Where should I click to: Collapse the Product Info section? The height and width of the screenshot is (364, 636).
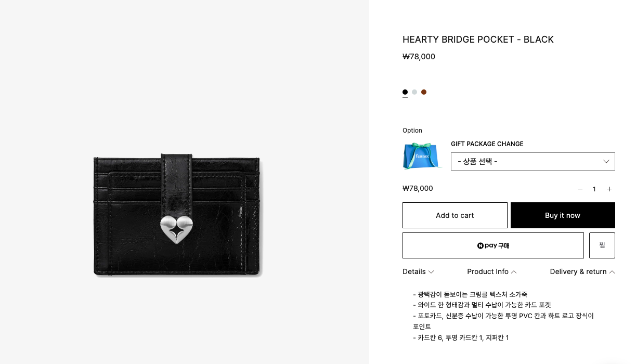point(492,271)
